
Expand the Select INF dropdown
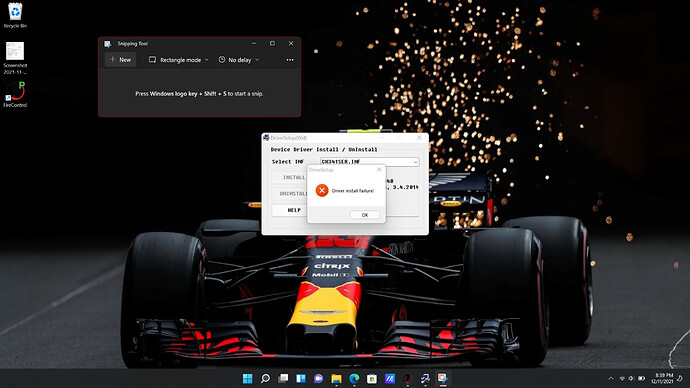point(415,162)
